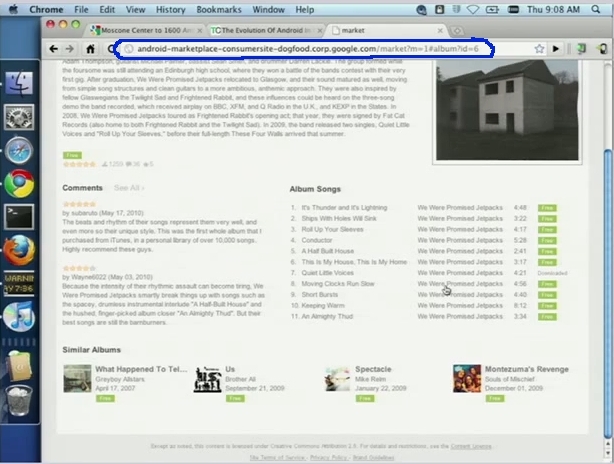Go forward with browser forward arrow
The height and width of the screenshot is (464, 614).
tap(70, 49)
